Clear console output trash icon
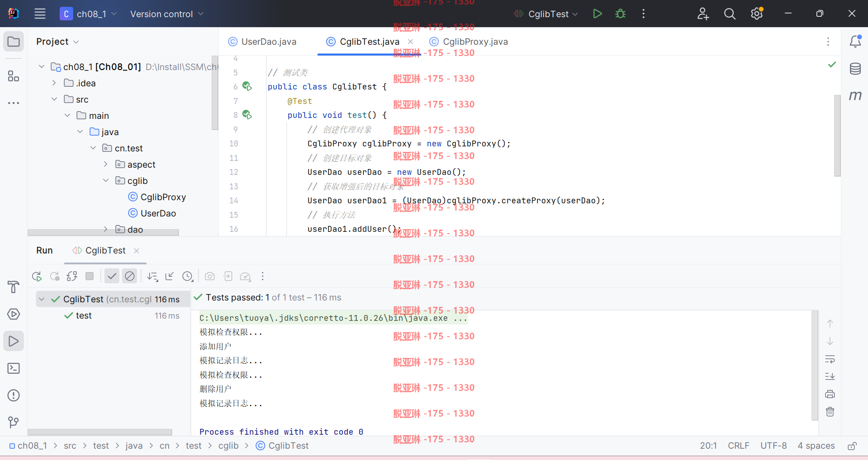Viewport: 868px width, 460px height. pyautogui.click(x=830, y=412)
